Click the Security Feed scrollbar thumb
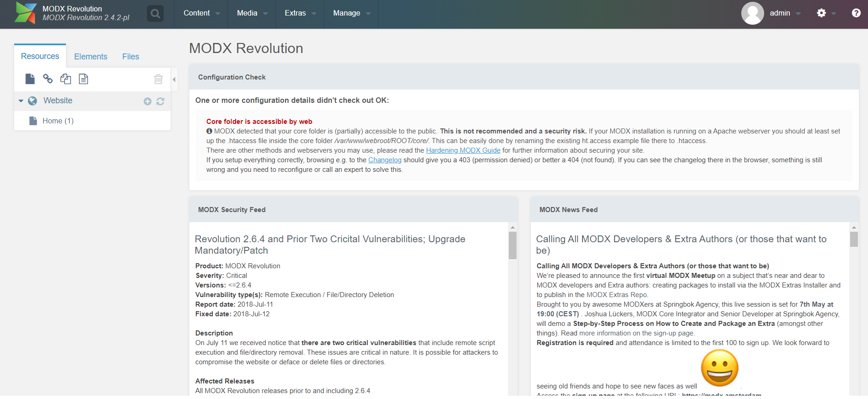The image size is (868, 399). coord(512,245)
